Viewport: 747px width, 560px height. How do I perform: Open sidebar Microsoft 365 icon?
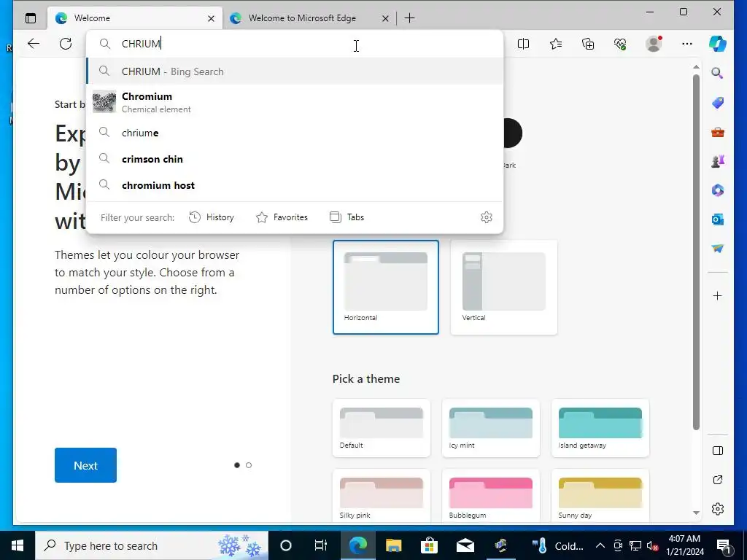718,190
